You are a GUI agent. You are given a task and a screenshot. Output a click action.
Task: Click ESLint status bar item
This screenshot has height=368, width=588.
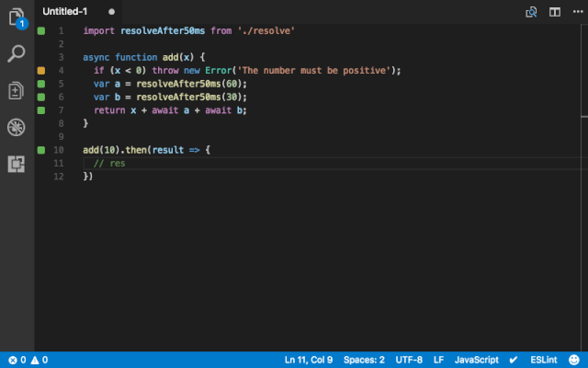pyautogui.click(x=544, y=360)
